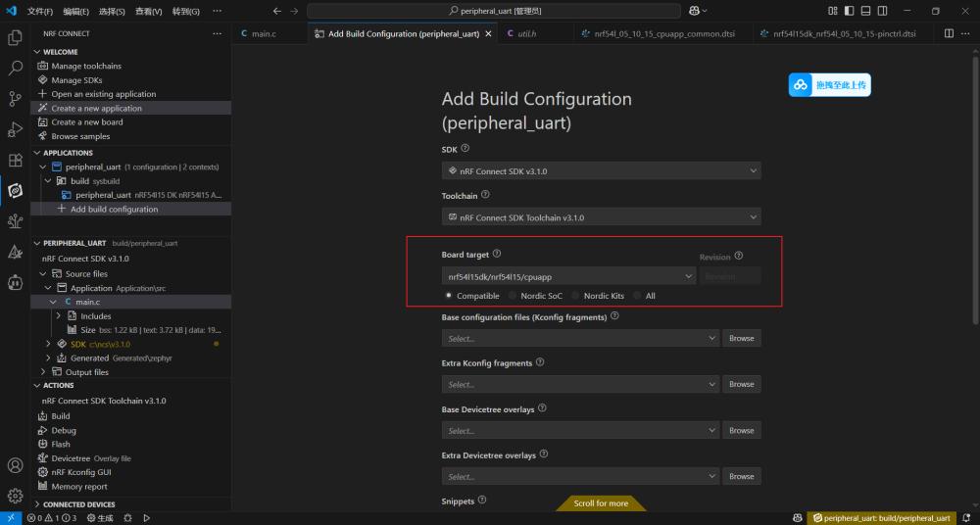Open Run and Debug view icon
The image size is (980, 525).
pos(15,129)
